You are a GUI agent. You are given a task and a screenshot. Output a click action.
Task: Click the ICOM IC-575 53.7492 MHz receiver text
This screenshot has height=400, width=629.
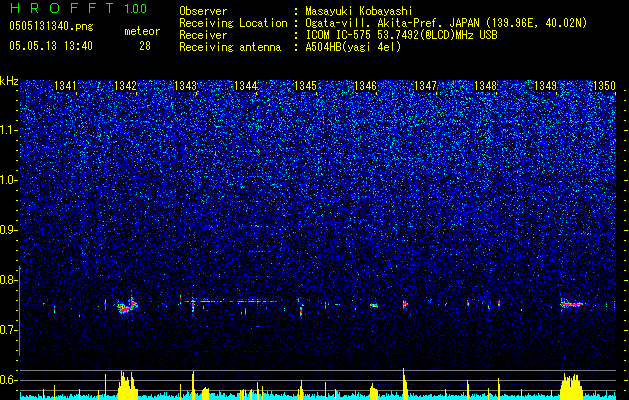401,35
